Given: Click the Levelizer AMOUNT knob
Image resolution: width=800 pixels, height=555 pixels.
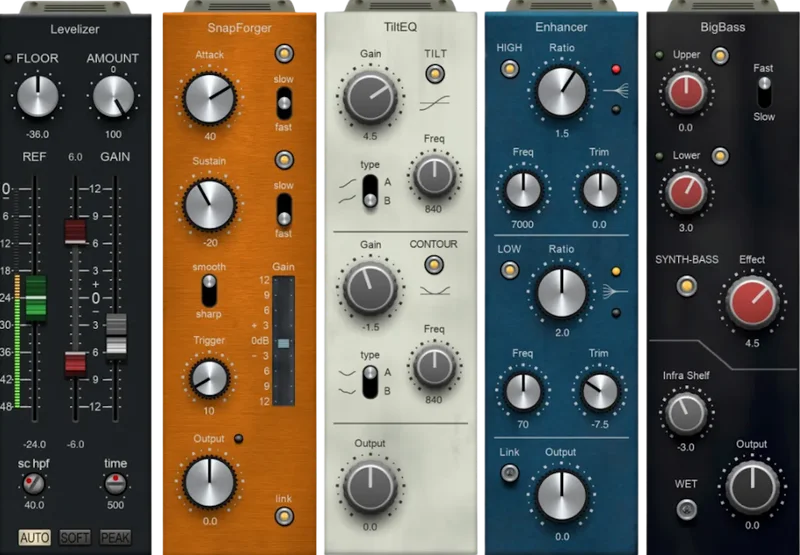Looking at the screenshot, I should [x=113, y=96].
